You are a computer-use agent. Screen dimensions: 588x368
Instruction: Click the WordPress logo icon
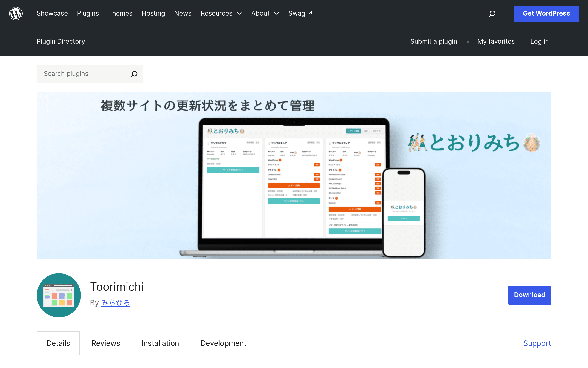tap(16, 14)
